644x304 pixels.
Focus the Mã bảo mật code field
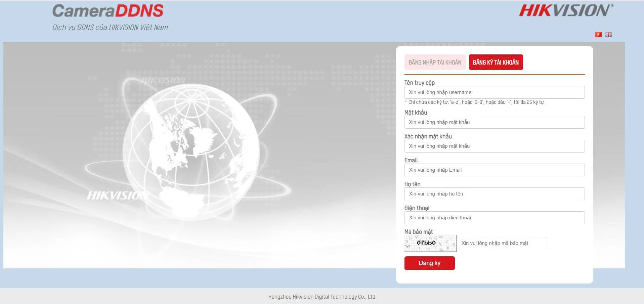click(x=502, y=243)
